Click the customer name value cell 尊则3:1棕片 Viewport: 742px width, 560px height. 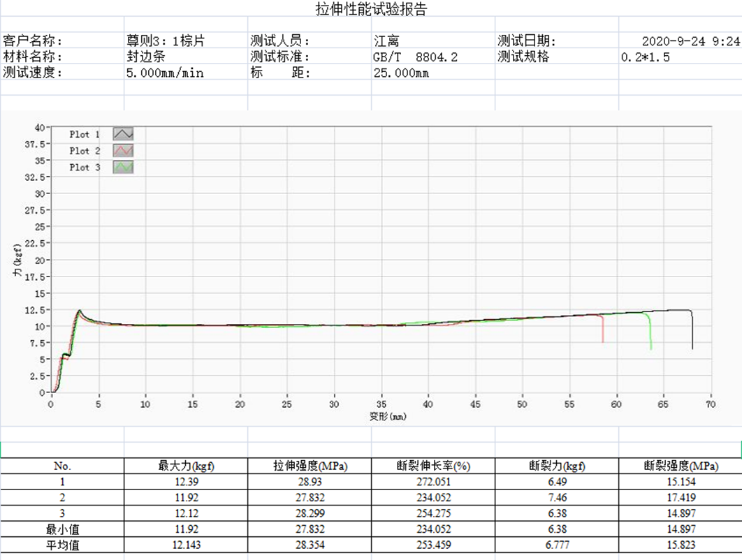tap(166, 41)
